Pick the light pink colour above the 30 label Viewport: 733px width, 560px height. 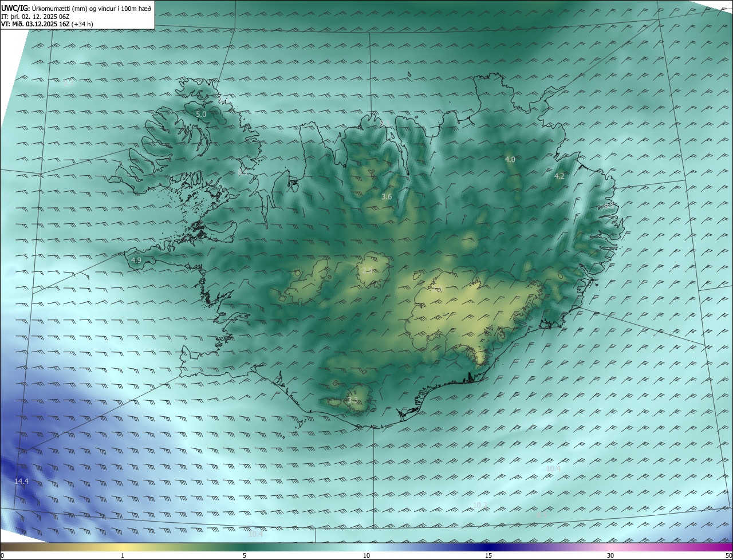(610, 547)
